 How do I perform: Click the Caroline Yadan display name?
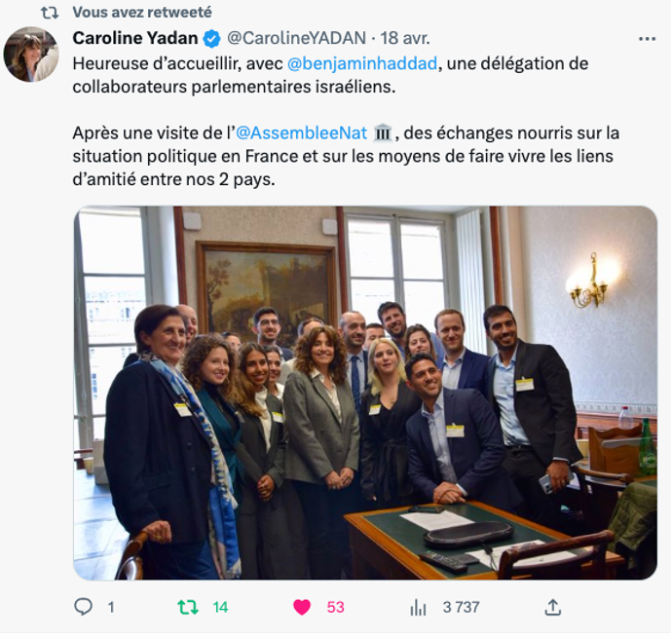[135, 38]
